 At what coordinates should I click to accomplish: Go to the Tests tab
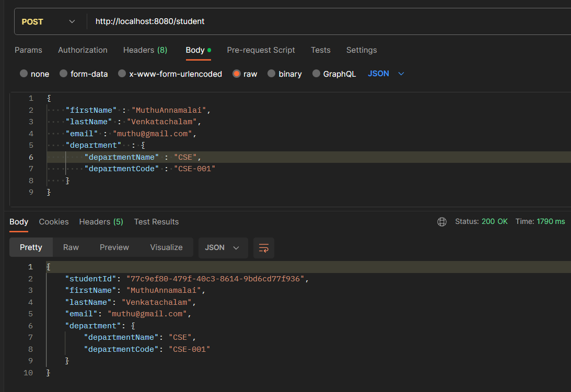click(x=320, y=50)
